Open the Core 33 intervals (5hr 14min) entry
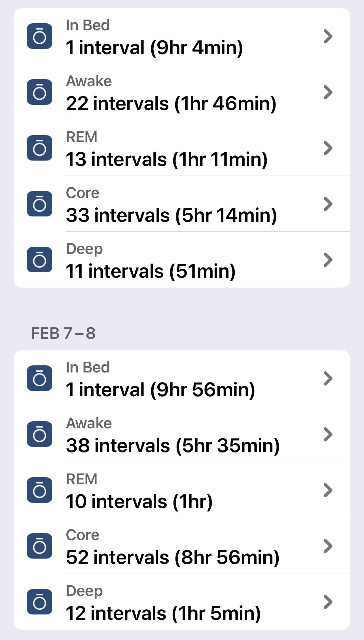Screen dimensions: 364x640 coord(182,204)
